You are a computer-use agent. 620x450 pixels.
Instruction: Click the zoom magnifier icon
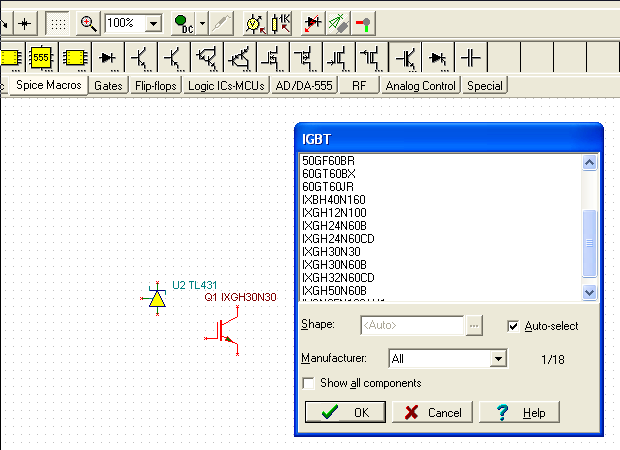[88, 24]
